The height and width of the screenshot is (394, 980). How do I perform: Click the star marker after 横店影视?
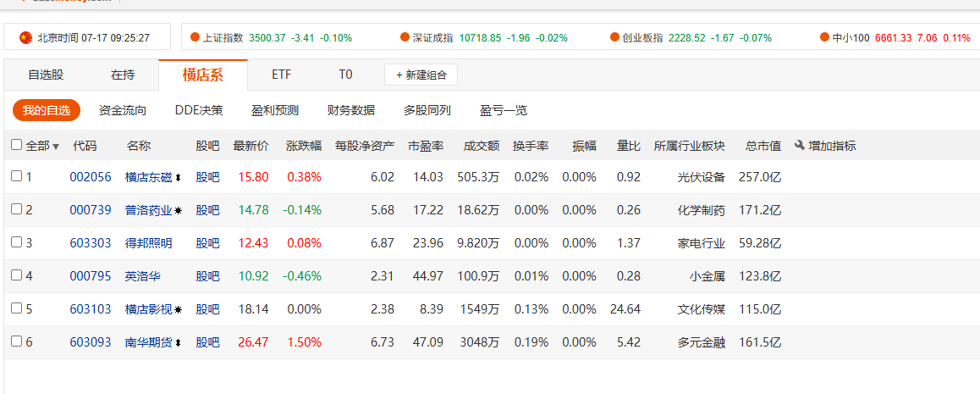click(178, 309)
